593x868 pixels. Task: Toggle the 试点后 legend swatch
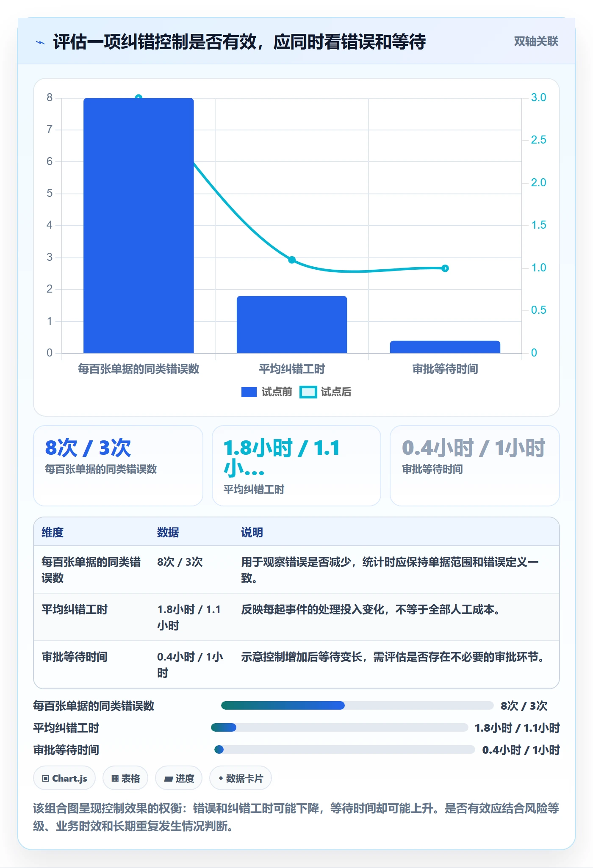pyautogui.click(x=308, y=392)
